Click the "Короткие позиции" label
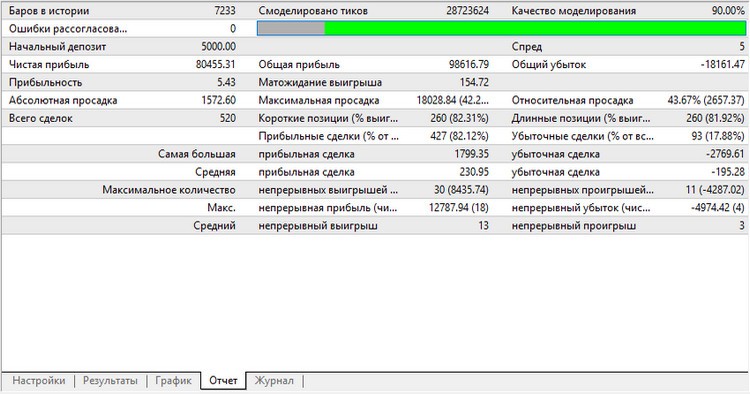 click(x=328, y=118)
